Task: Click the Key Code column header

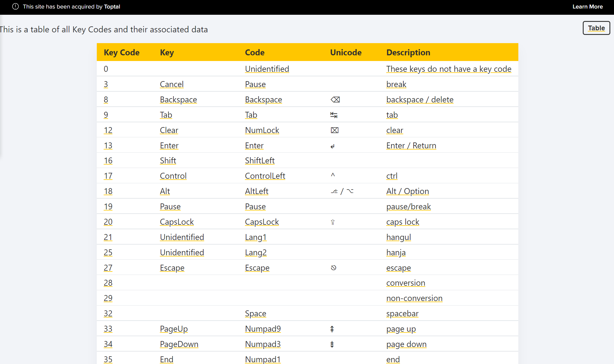Action: click(121, 52)
